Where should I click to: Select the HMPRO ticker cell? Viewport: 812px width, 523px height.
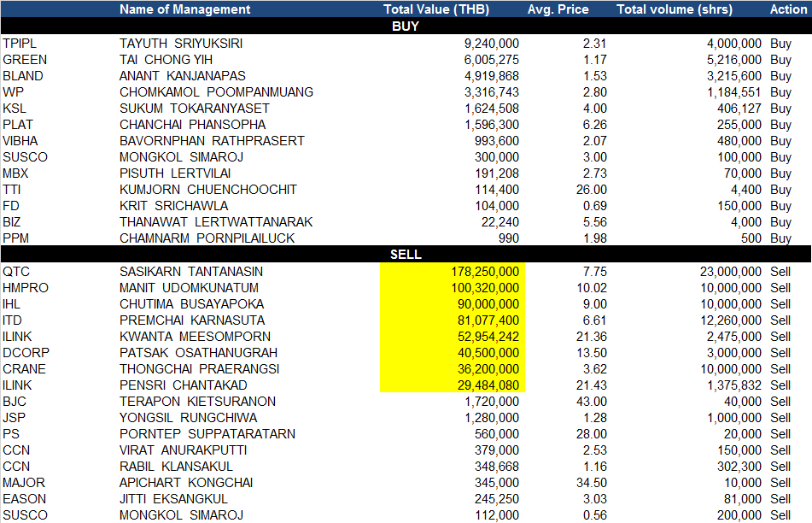point(26,288)
